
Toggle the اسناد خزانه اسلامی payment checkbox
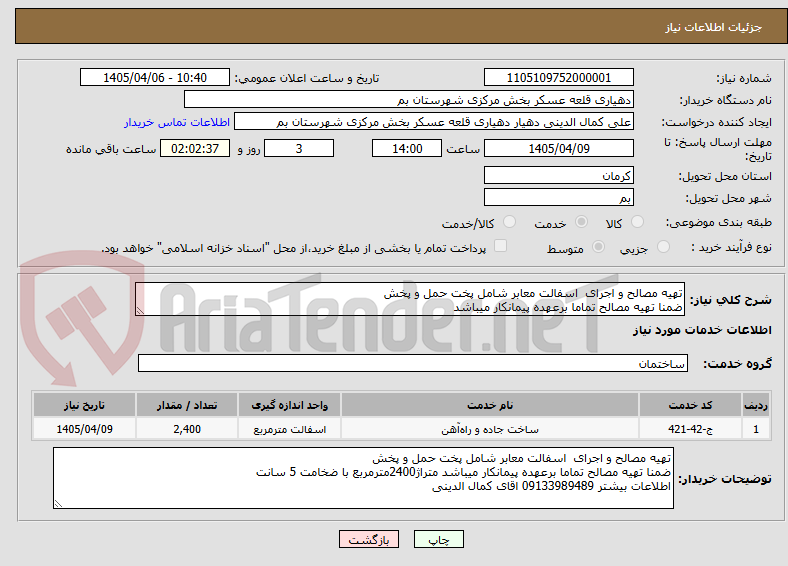[x=501, y=246]
